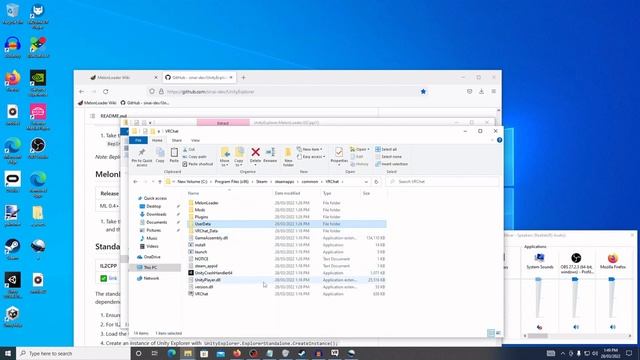
Task: Click the Copy icon in the Clipboard group
Action: click(x=160, y=156)
